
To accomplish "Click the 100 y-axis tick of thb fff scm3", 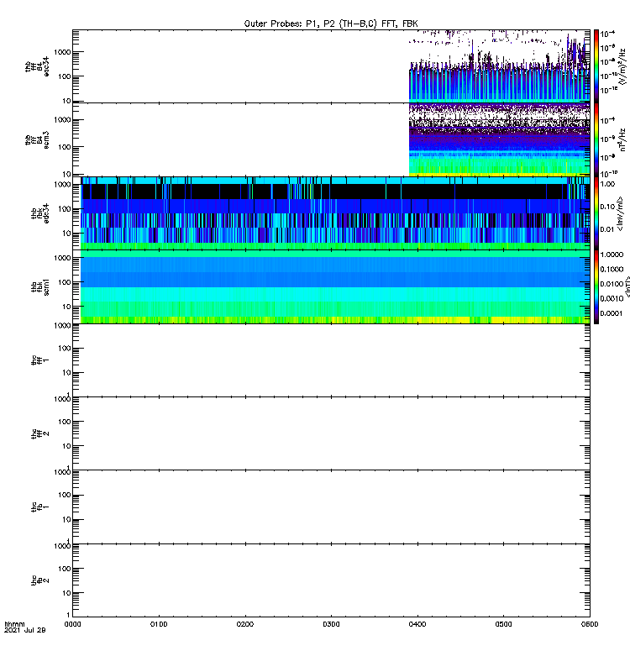I will pyautogui.click(x=65, y=147).
